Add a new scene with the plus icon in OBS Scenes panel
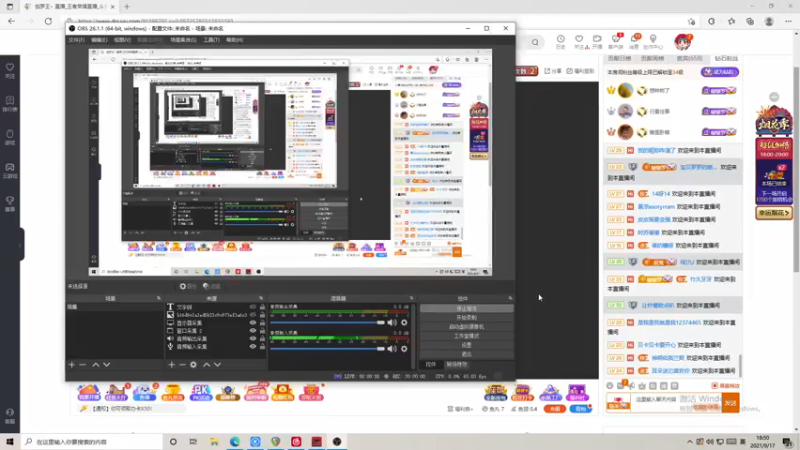The width and height of the screenshot is (800, 450). click(71, 365)
